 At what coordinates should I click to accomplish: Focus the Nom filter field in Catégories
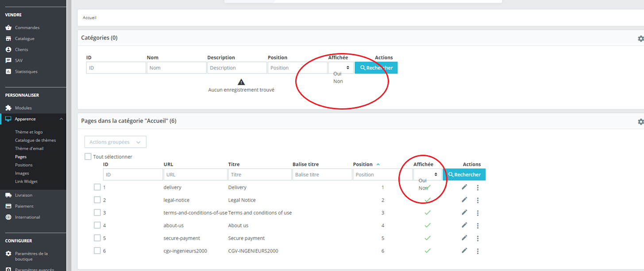[177, 68]
